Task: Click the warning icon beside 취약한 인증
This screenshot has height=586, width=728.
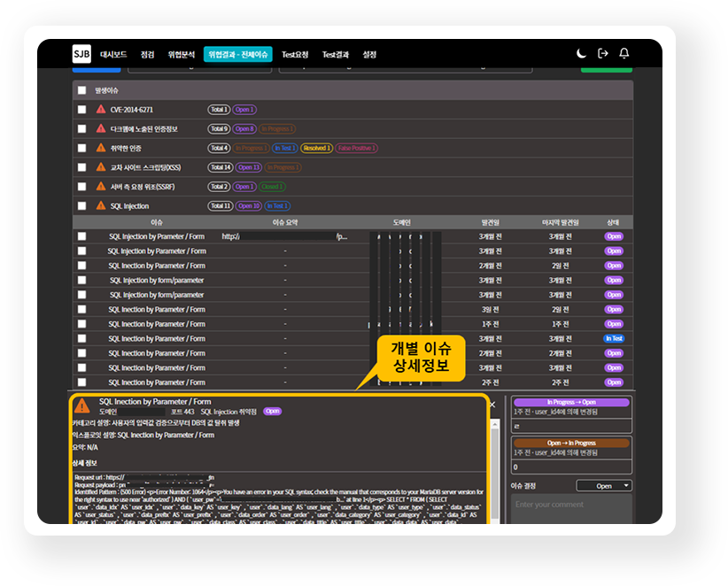Action: pyautogui.click(x=101, y=148)
